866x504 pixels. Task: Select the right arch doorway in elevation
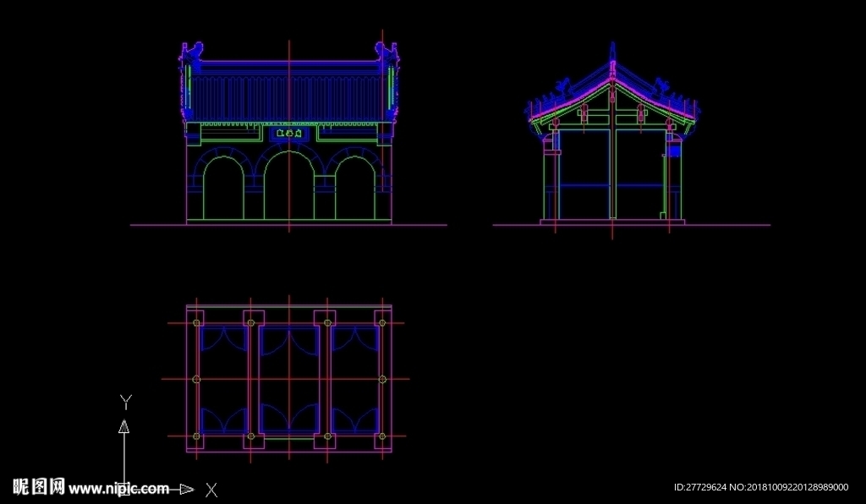[355, 189]
